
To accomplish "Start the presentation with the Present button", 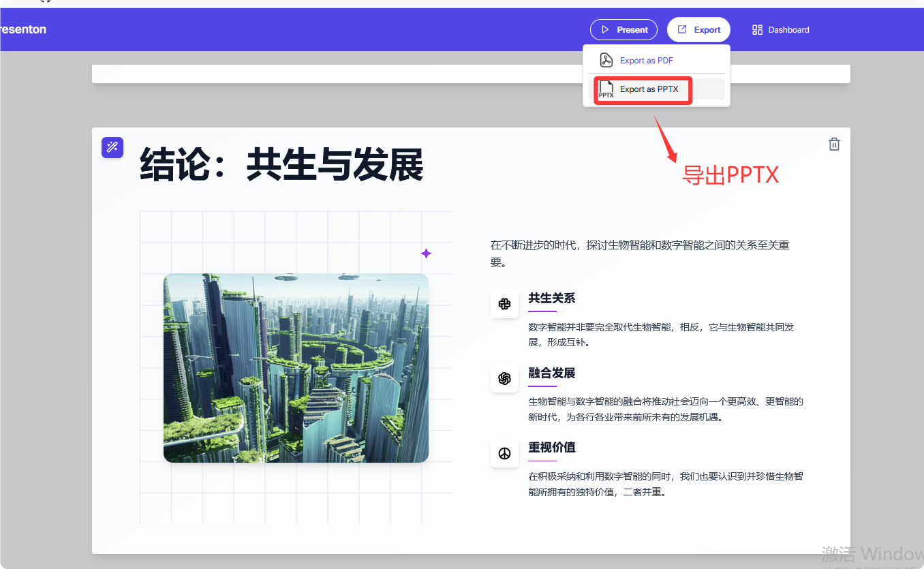I will [x=623, y=29].
